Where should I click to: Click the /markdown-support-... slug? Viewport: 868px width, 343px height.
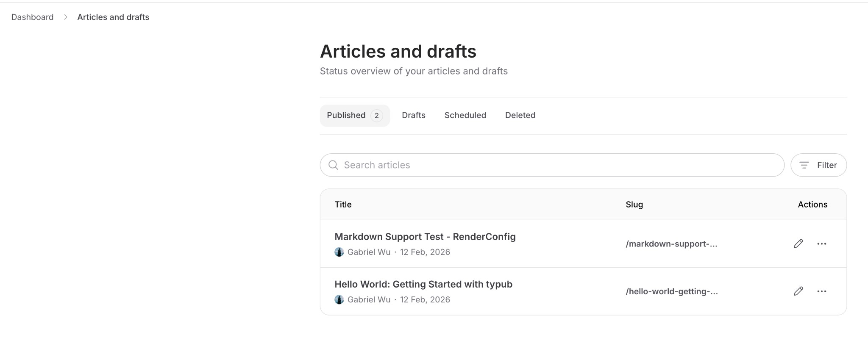coord(671,244)
